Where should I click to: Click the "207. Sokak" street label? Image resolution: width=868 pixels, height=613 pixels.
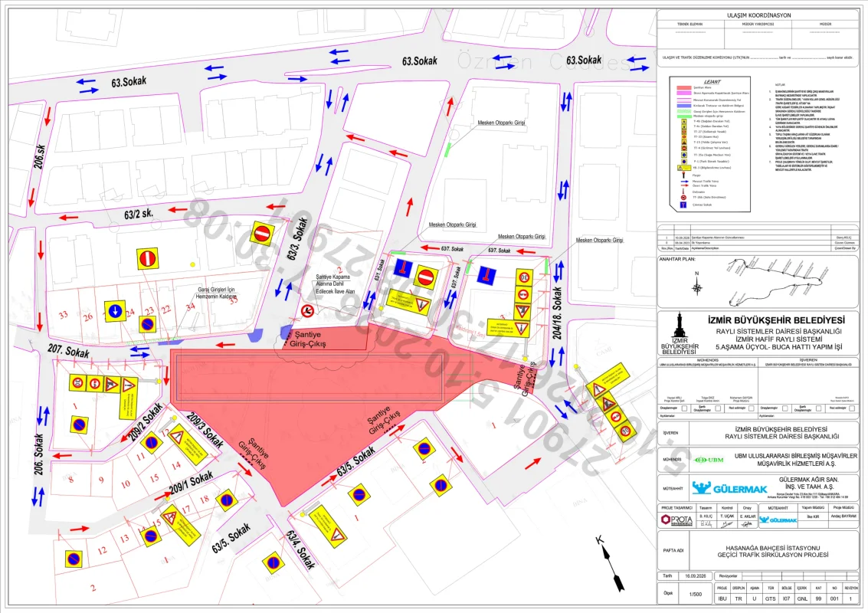(68, 350)
